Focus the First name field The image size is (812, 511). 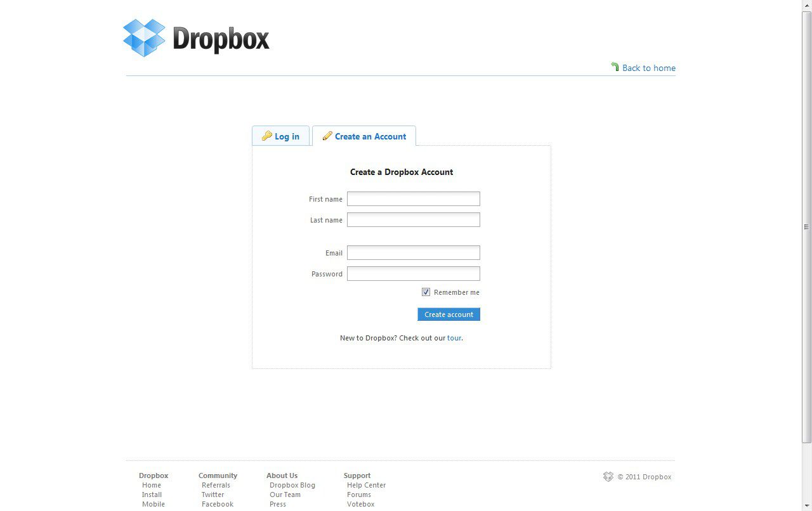[414, 199]
